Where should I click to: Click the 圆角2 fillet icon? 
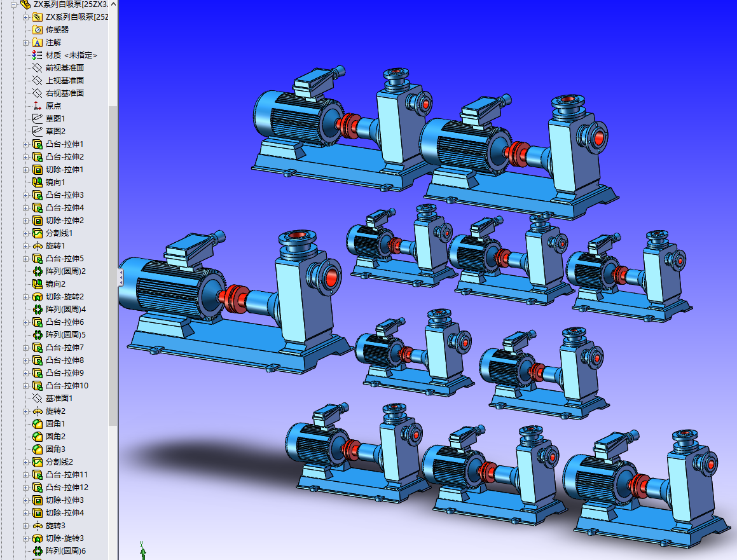point(38,437)
